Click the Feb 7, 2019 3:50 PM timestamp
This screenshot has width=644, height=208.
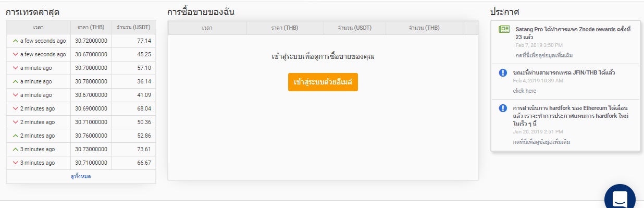538,45
